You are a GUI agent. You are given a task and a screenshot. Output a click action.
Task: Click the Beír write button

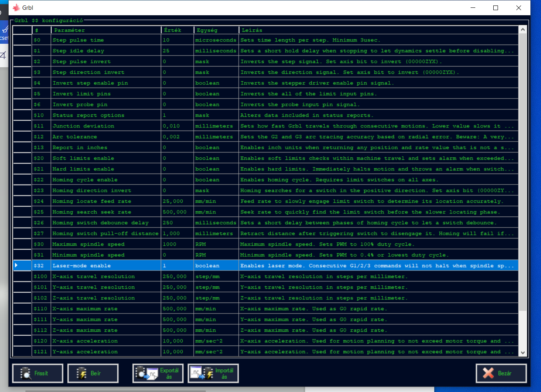(93, 373)
